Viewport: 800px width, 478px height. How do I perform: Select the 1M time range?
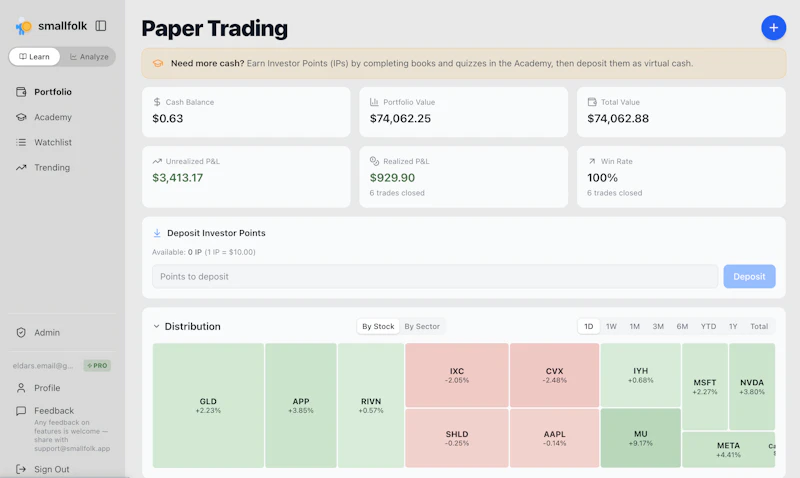[x=634, y=326]
